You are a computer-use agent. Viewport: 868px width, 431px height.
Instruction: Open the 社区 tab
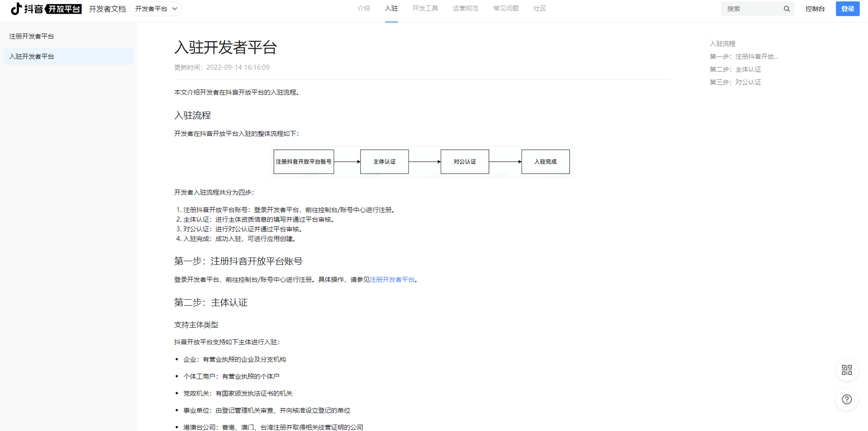(x=540, y=8)
